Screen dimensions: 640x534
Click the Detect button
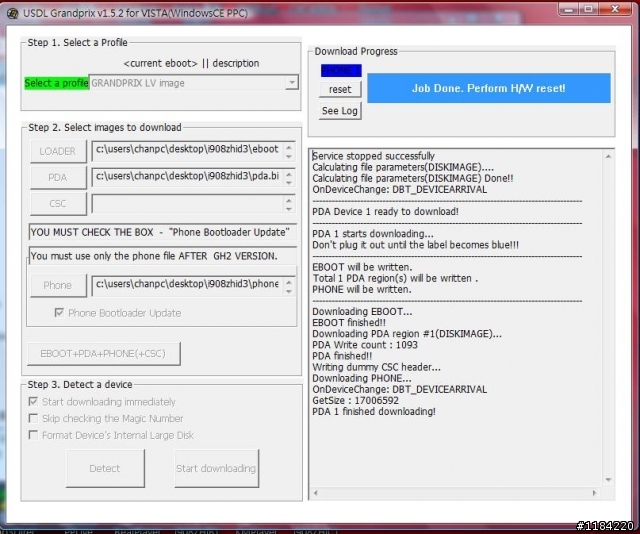click(105, 468)
